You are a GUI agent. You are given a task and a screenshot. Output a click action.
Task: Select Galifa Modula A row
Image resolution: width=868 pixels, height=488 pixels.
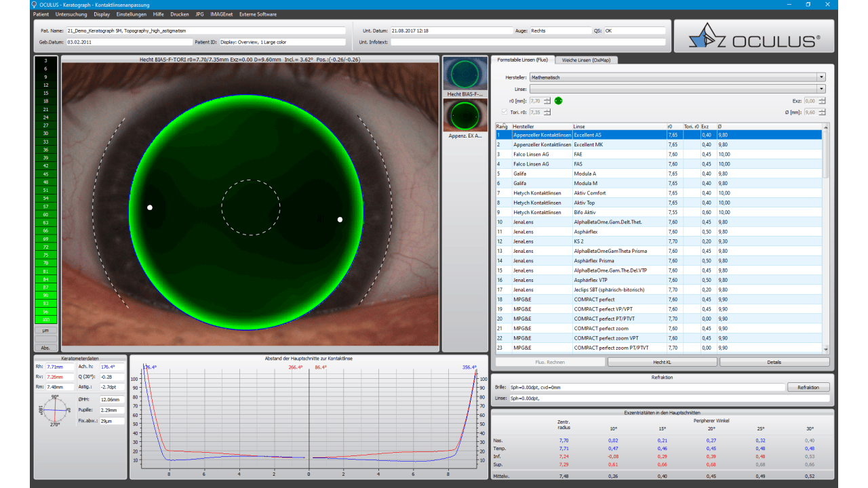(x=658, y=174)
